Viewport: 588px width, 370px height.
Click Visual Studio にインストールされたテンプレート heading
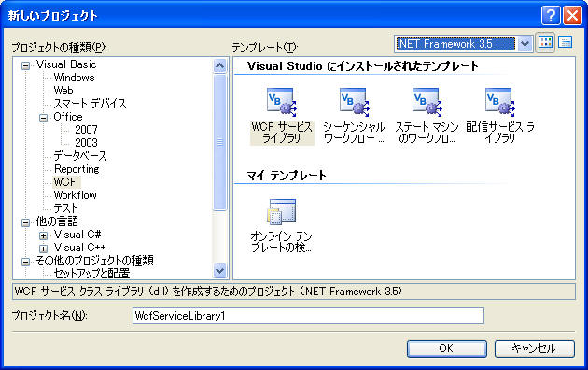click(363, 66)
